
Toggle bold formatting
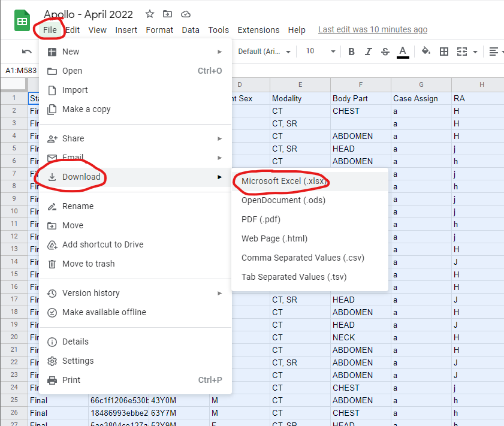pos(351,52)
